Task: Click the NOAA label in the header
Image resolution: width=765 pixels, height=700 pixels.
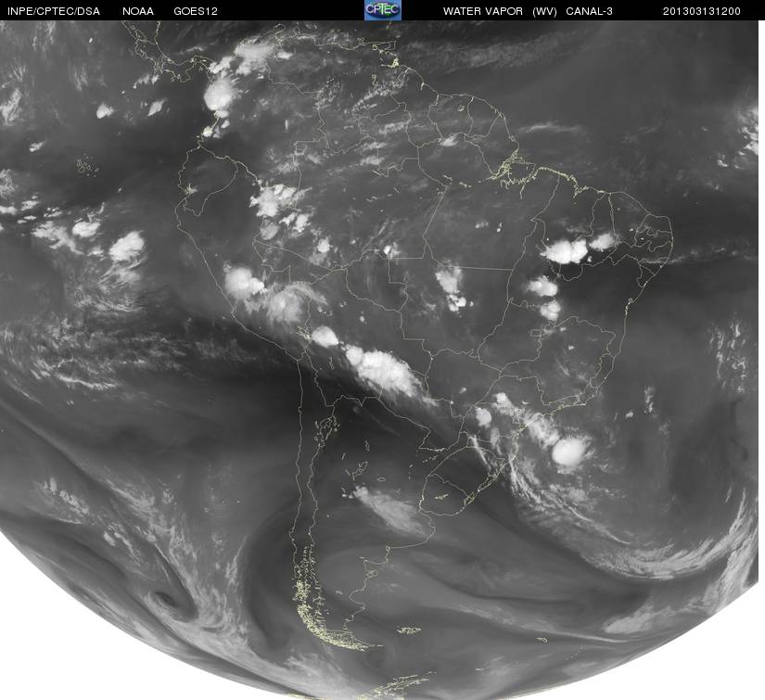Action: click(x=138, y=11)
